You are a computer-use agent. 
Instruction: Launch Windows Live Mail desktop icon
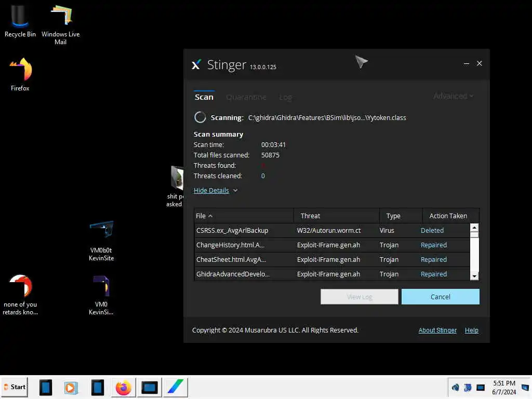[61, 24]
